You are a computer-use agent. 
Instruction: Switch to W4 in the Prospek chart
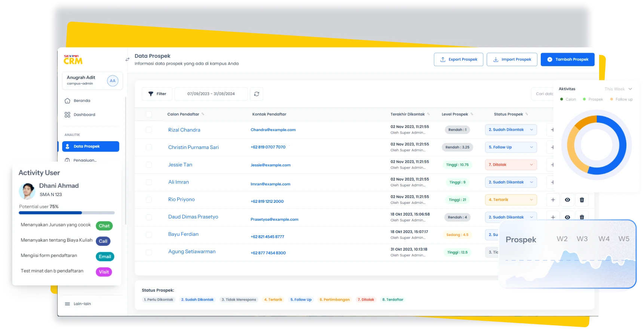(604, 239)
